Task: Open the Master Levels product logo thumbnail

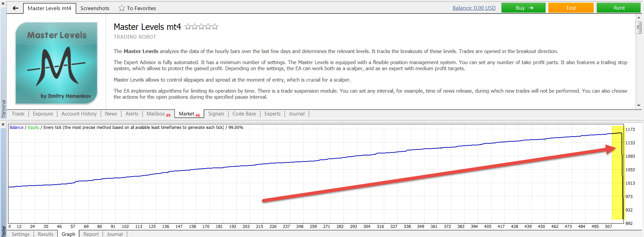Action: point(56,63)
